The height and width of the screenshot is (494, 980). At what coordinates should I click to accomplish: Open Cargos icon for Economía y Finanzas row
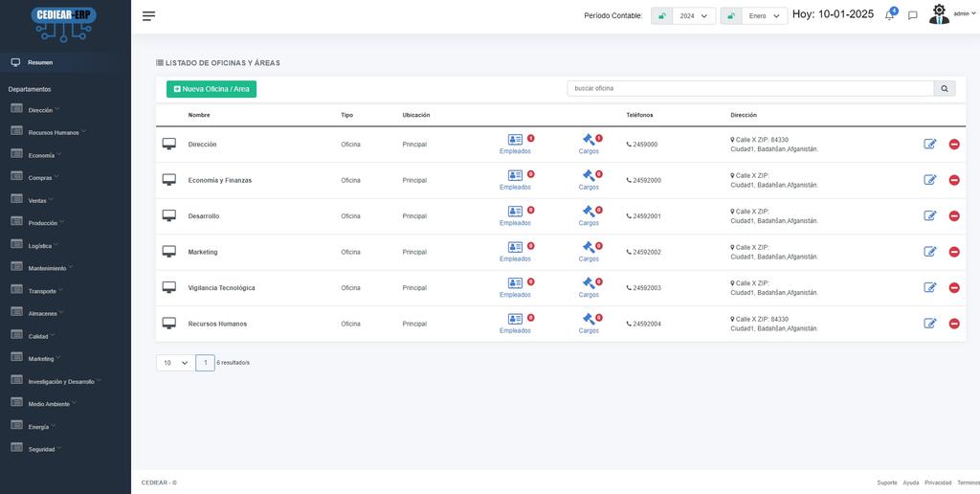589,175
